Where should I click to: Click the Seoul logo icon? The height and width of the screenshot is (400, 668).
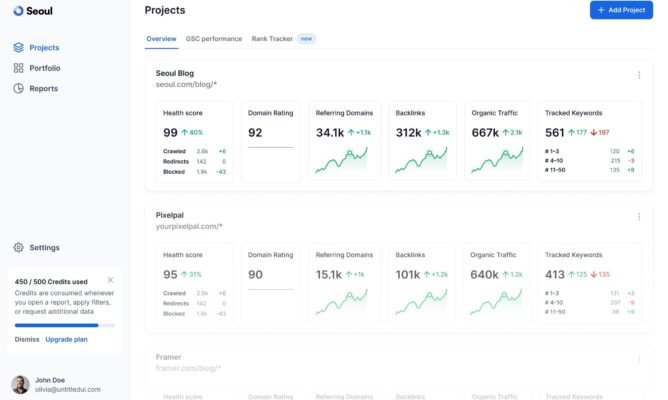tap(18, 10)
